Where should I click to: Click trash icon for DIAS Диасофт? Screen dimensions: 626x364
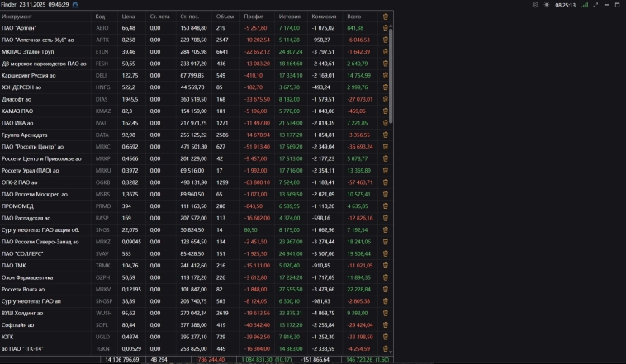click(385, 99)
